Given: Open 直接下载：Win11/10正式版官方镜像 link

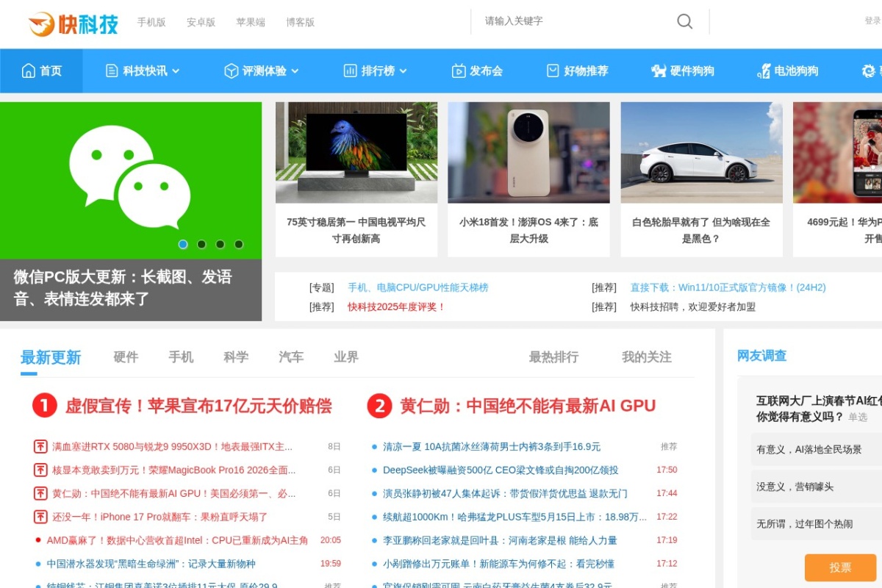Looking at the screenshot, I should 728,287.
